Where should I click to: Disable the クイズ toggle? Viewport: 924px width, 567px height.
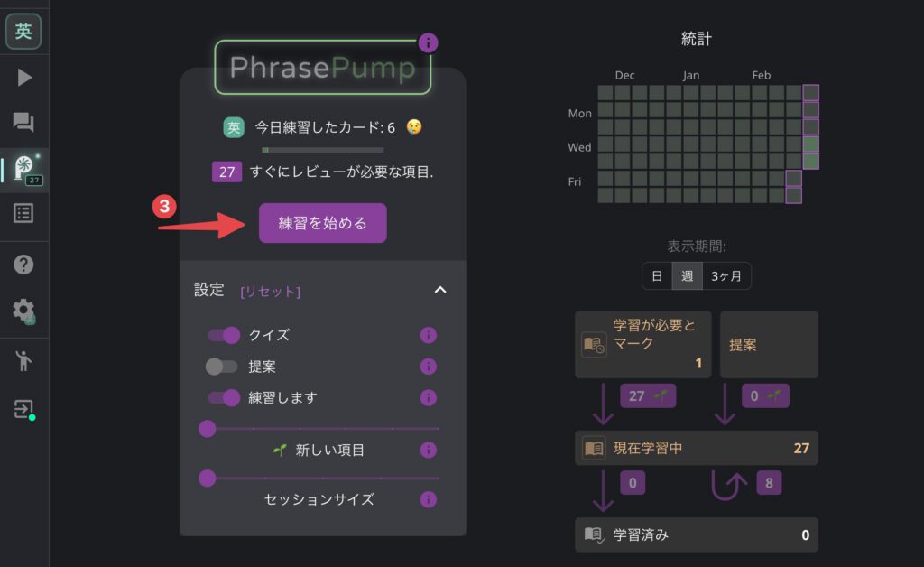[224, 334]
